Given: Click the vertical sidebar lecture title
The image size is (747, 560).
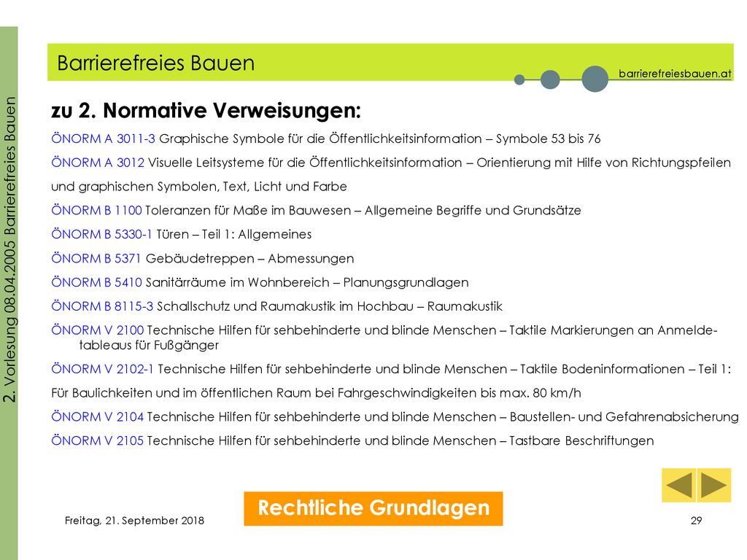Looking at the screenshot, I should tap(10, 249).
